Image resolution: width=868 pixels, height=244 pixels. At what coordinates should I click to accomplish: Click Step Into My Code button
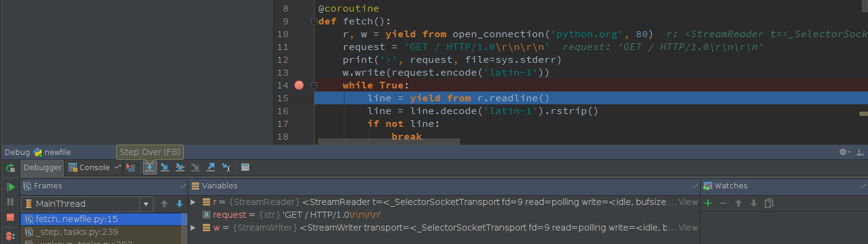[x=180, y=167]
